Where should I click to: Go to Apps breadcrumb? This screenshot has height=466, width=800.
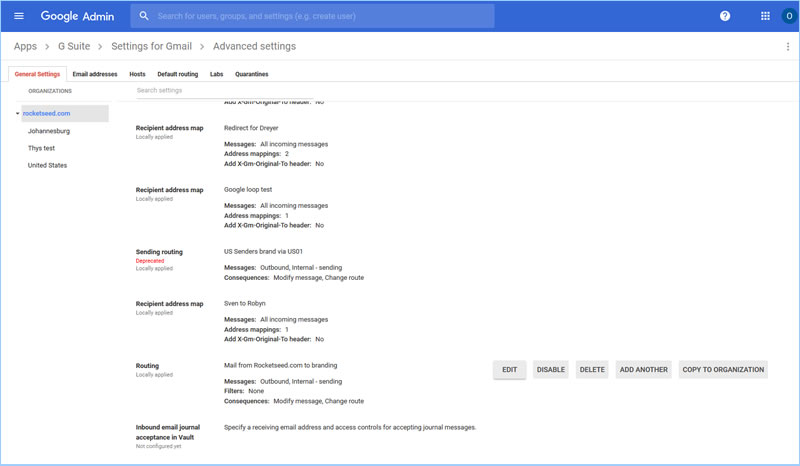click(x=25, y=46)
